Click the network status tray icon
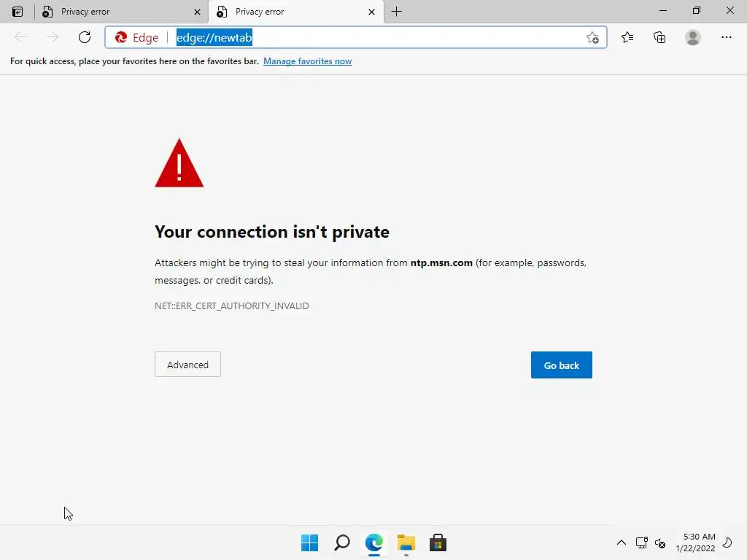Viewport: 747px width, 560px height. tap(642, 542)
